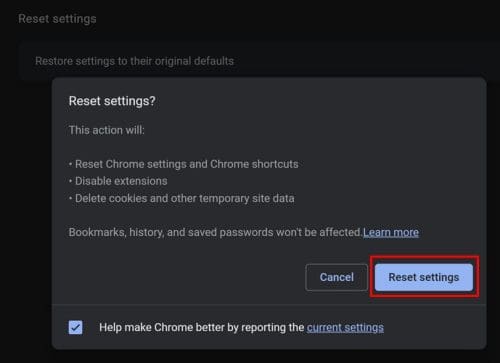
Task: Select 'Reset Chrome settings and Chrome shortcuts' text
Action: pyautogui.click(x=187, y=164)
